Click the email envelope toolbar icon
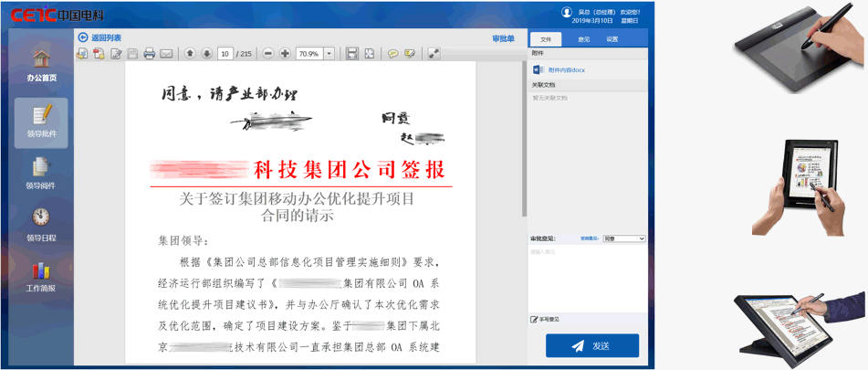 pyautogui.click(x=166, y=54)
